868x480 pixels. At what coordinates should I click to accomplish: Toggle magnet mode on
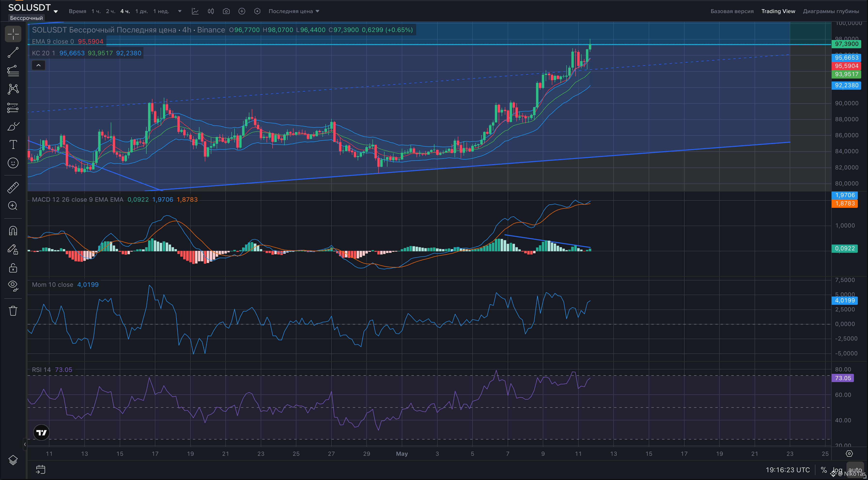point(13,231)
